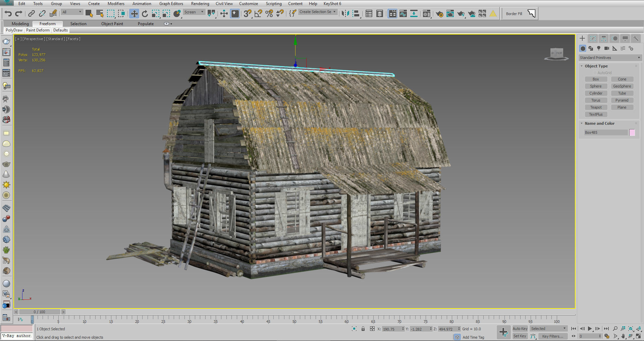
Task: Click the Play Animation button
Action: point(590,329)
